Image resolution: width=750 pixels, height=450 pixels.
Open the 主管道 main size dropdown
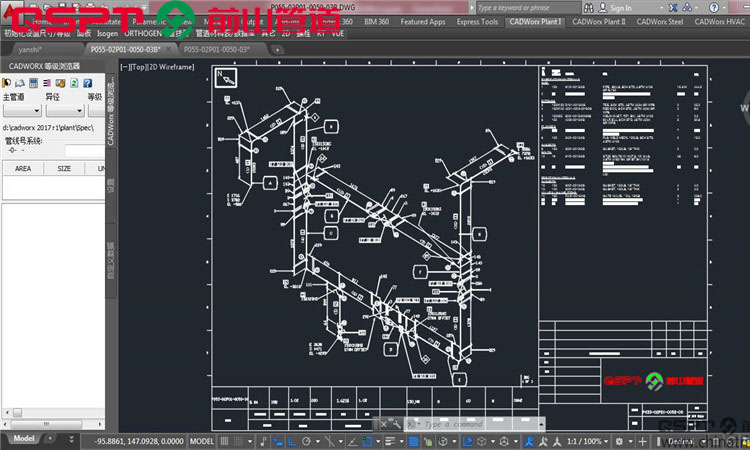point(22,110)
